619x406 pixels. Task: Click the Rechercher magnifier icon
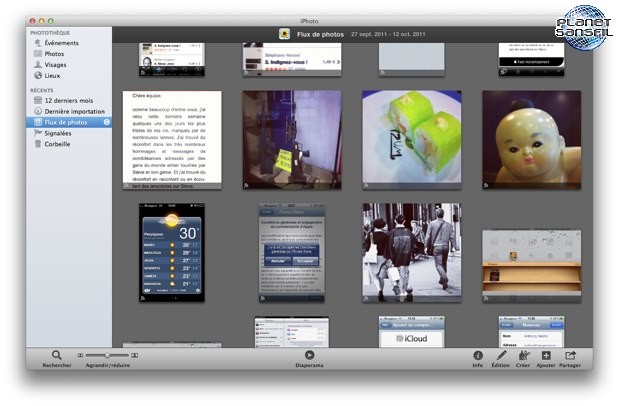(56, 355)
